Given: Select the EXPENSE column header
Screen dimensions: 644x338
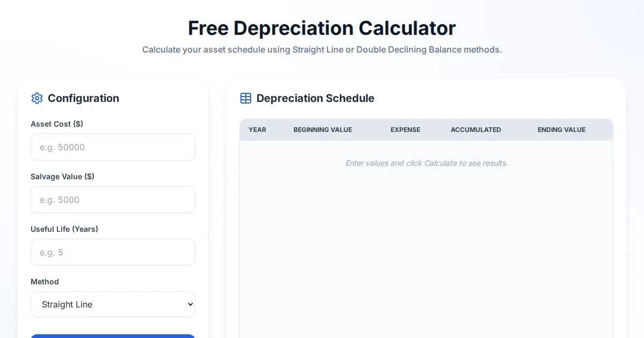Looking at the screenshot, I should coord(405,130).
